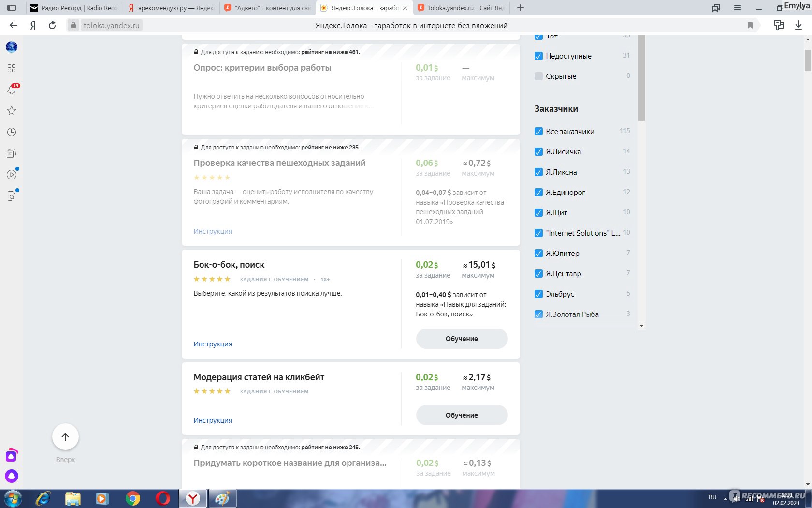Open the translate/feedback icon in address bar
The height and width of the screenshot is (508, 812).
779,25
